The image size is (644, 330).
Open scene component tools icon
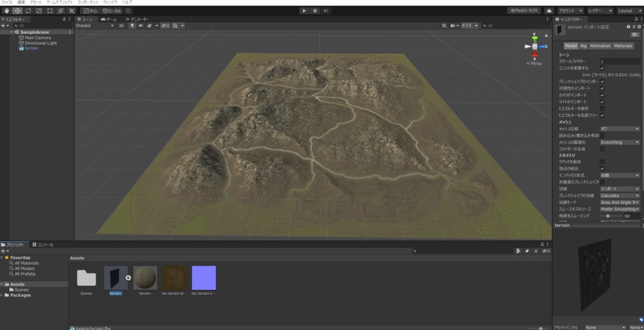tap(444, 25)
